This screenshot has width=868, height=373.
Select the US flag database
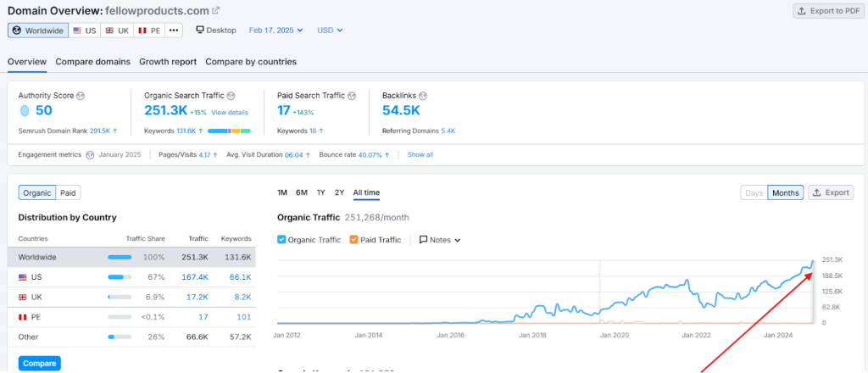pos(84,31)
